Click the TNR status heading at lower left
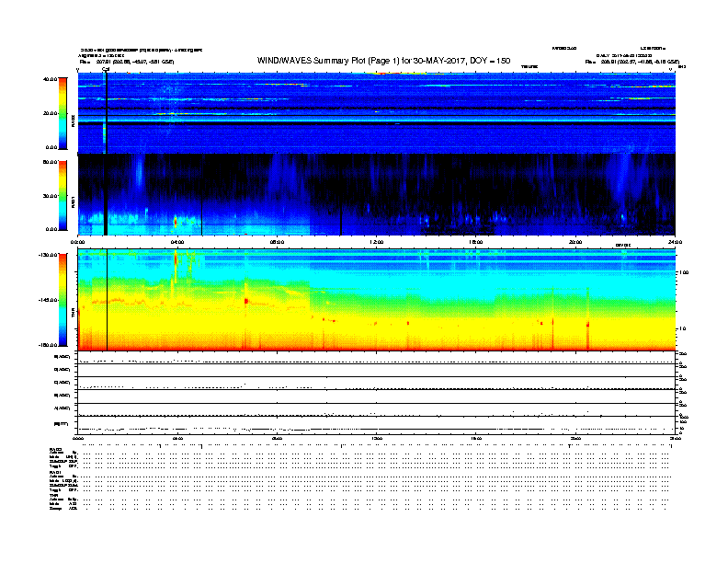Screen dimensions: 728x563 click(53, 495)
